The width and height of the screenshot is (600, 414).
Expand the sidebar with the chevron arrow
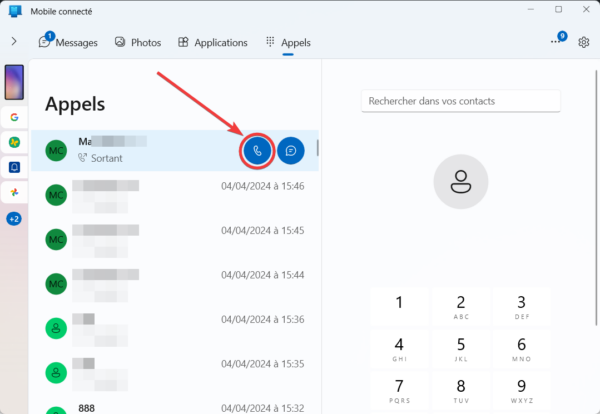tap(14, 41)
